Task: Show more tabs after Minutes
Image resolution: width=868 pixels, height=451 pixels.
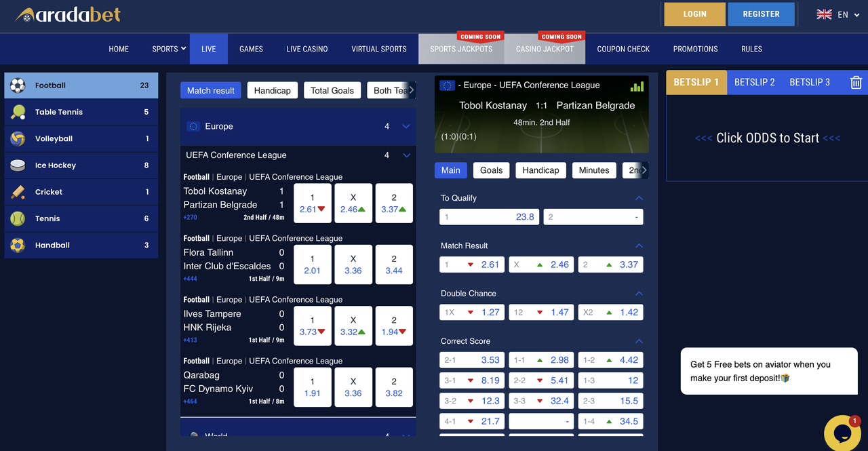Action: click(644, 170)
